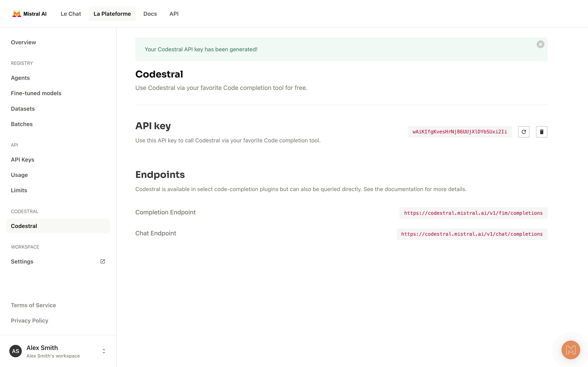Viewport: 588px width, 367px height.
Task: Navigate to API Keys page
Action: click(23, 159)
